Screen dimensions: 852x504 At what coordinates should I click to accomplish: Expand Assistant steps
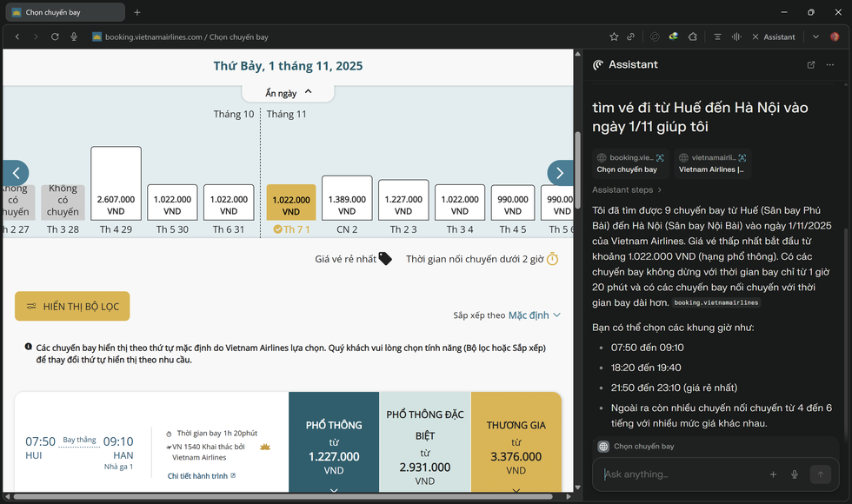point(626,189)
